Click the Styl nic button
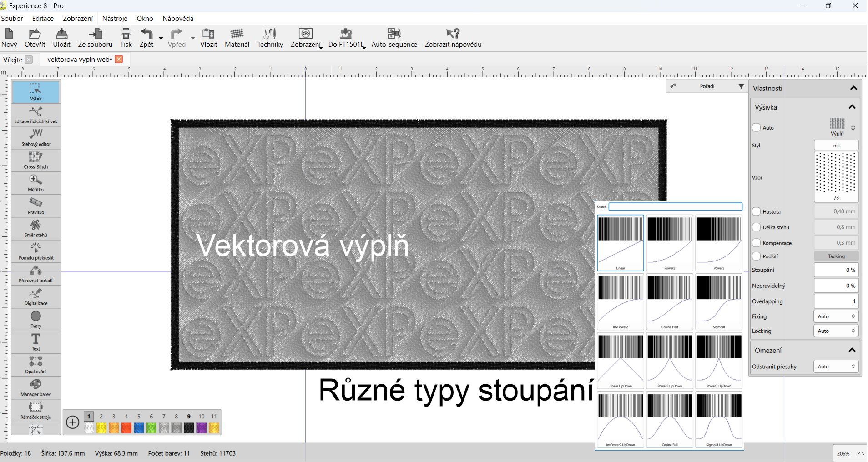Screen dimensions: 868x462 [x=836, y=146]
